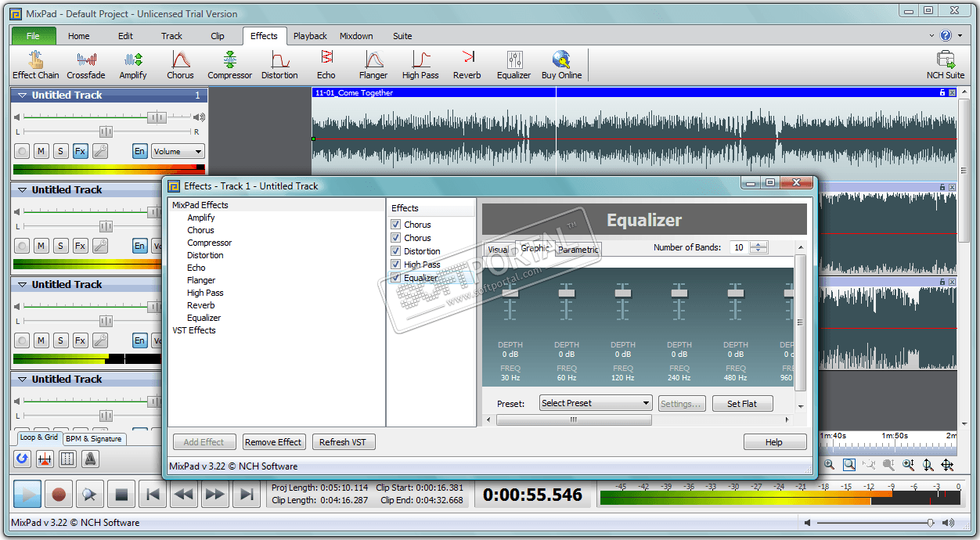Open NCH Suite from the toolbar
The height and width of the screenshot is (540, 980).
(x=945, y=64)
